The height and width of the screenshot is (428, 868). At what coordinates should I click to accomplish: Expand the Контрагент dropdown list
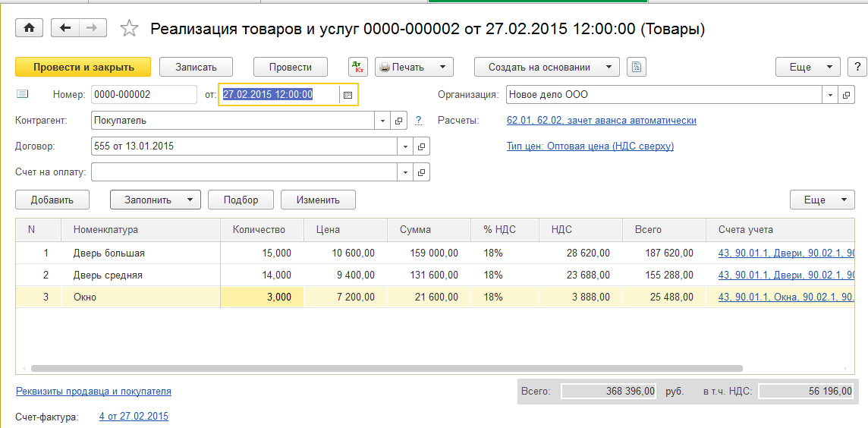pos(383,120)
